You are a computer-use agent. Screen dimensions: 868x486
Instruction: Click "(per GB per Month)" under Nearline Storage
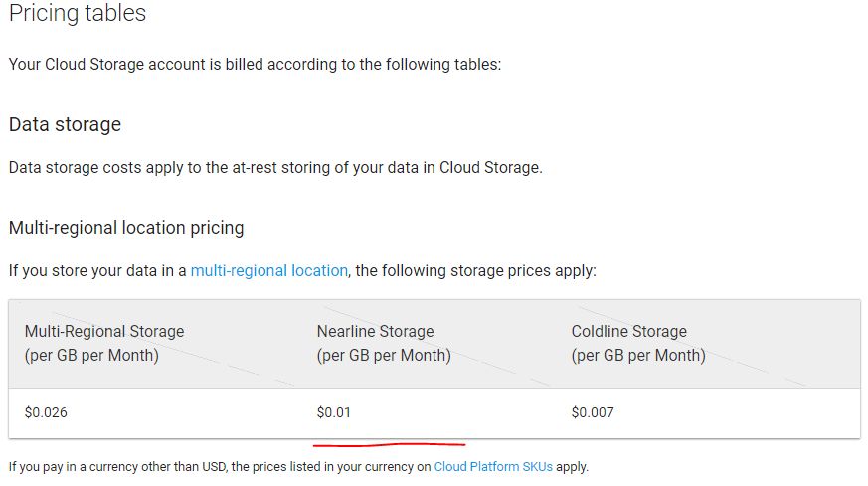384,355
